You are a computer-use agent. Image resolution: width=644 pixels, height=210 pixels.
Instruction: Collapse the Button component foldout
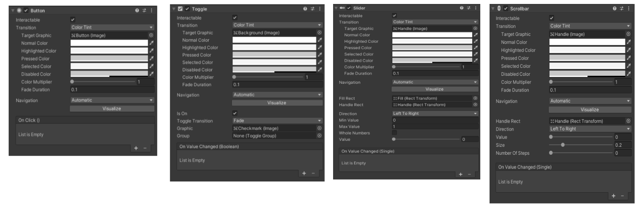click(x=13, y=10)
